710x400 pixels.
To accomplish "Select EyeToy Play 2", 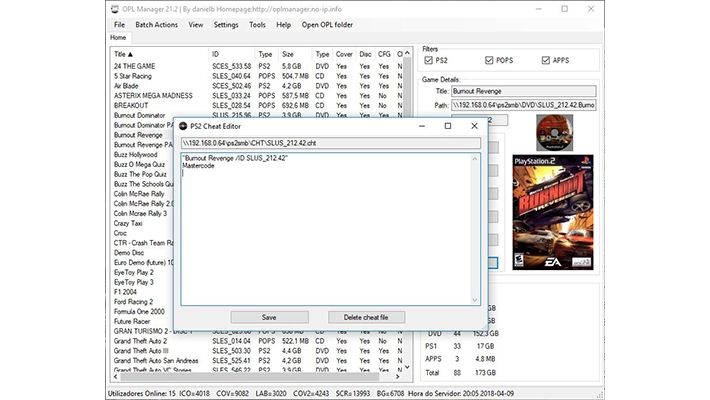I will pyautogui.click(x=134, y=272).
